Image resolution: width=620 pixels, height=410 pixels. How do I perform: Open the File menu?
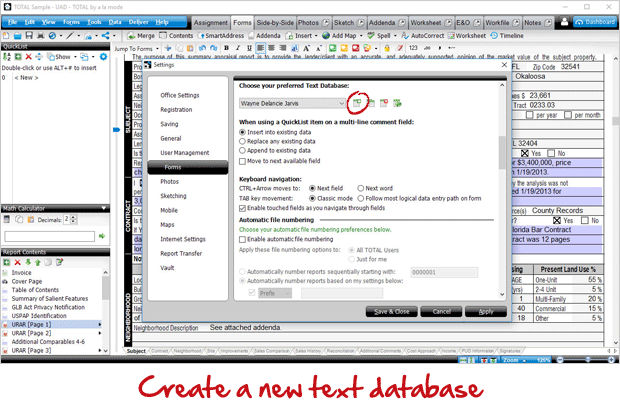point(12,22)
